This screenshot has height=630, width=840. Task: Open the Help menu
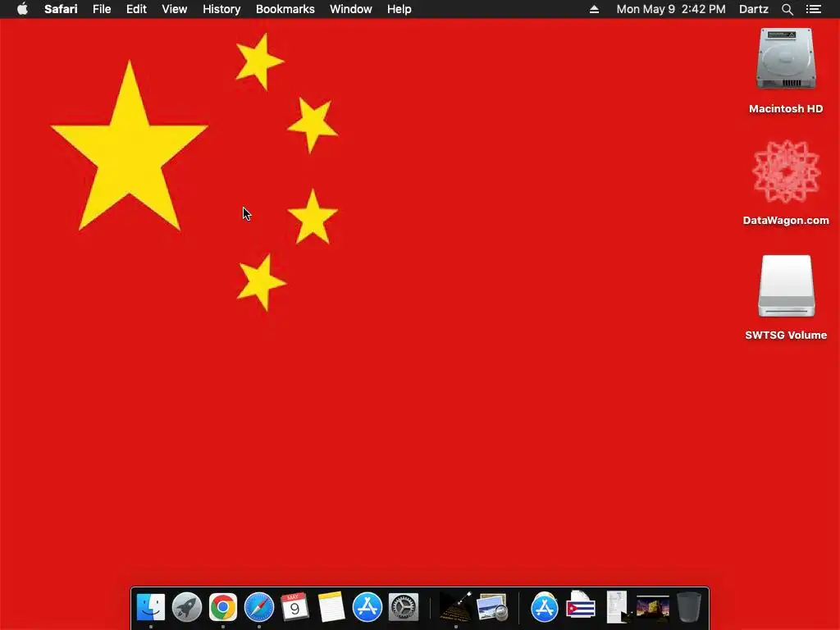point(399,9)
